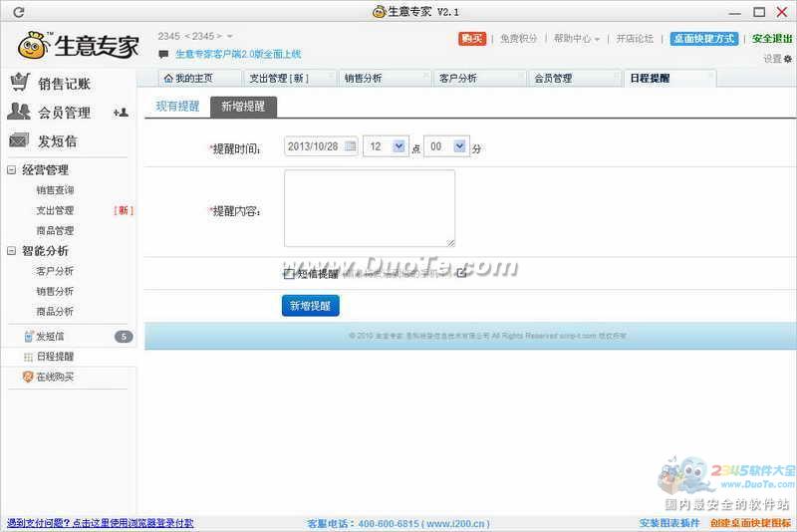Screen dimensions: 797x532
Task: Click the unread count badge 5
Action: click(x=124, y=337)
